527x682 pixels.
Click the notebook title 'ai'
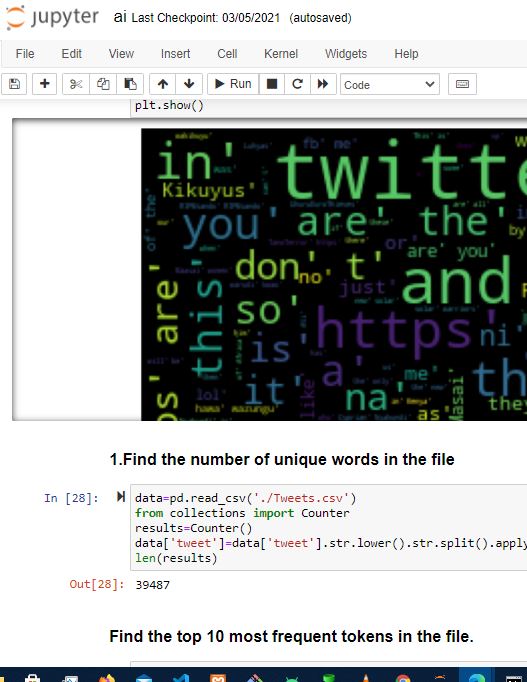(120, 17)
